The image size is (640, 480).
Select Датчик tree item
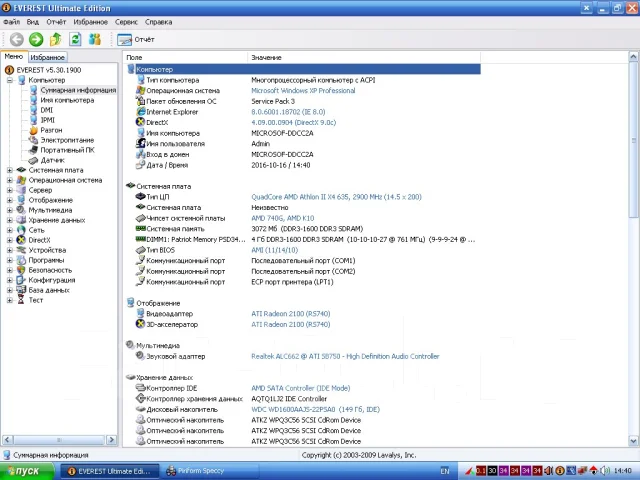52,160
